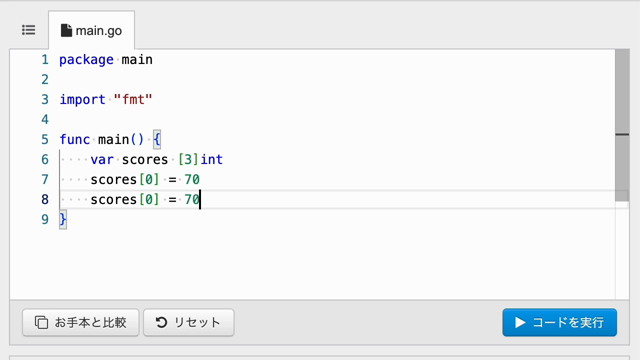This screenshot has width=640, height=360.
Task: Click the closing brace on line 9
Action: point(63,220)
